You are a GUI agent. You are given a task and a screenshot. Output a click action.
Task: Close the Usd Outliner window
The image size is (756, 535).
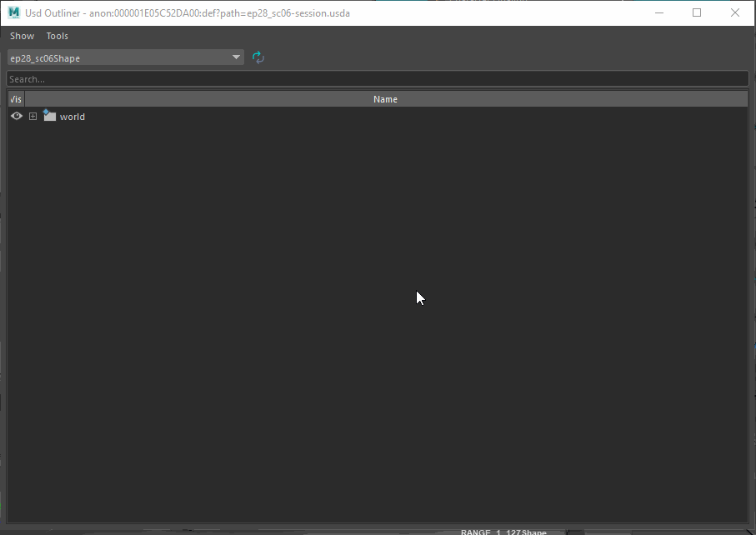(x=735, y=12)
